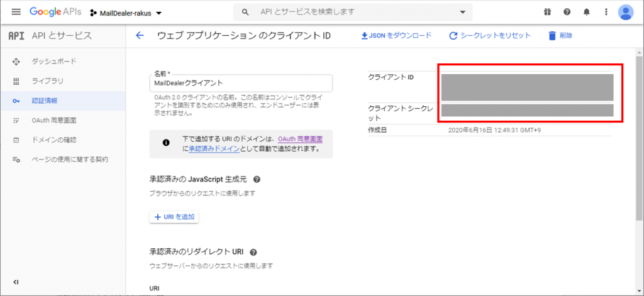
Task: Open the MailDealer-rakus project selector
Action: (x=126, y=13)
